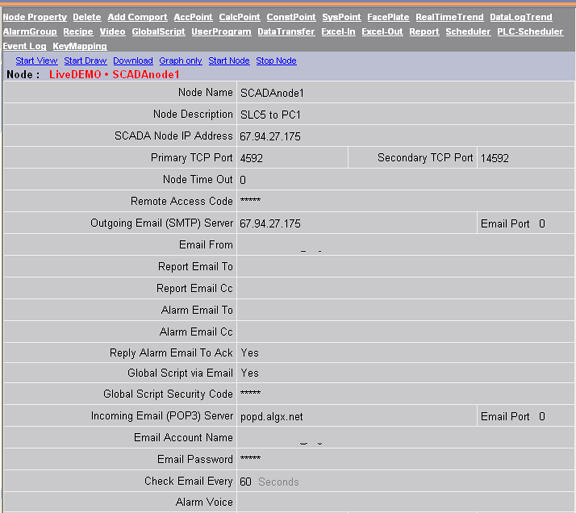Click the Start Draw link
The height and width of the screenshot is (513, 576).
point(85,61)
